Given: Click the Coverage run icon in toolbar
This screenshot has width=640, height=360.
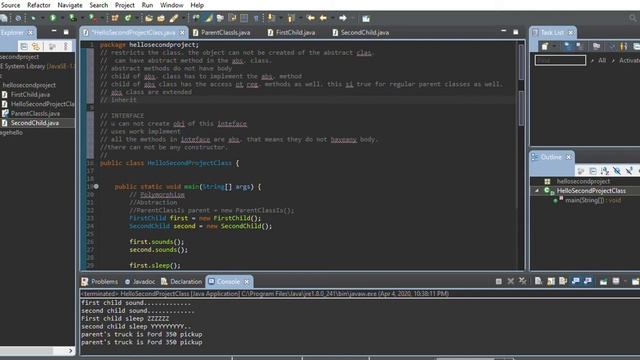Looking at the screenshot, I should pyautogui.click(x=72, y=18).
